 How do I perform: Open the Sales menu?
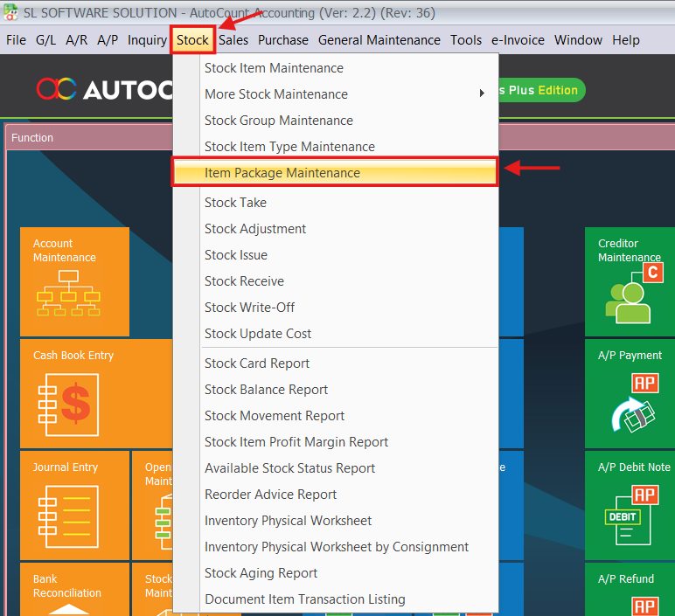coord(233,40)
